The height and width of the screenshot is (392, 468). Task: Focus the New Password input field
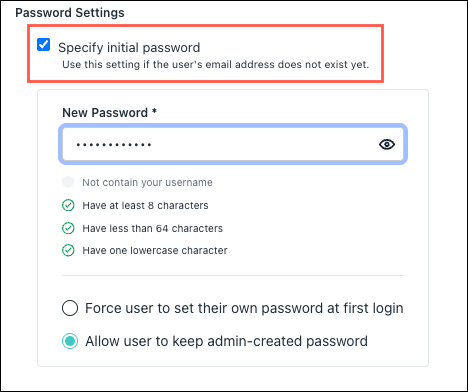pos(233,144)
